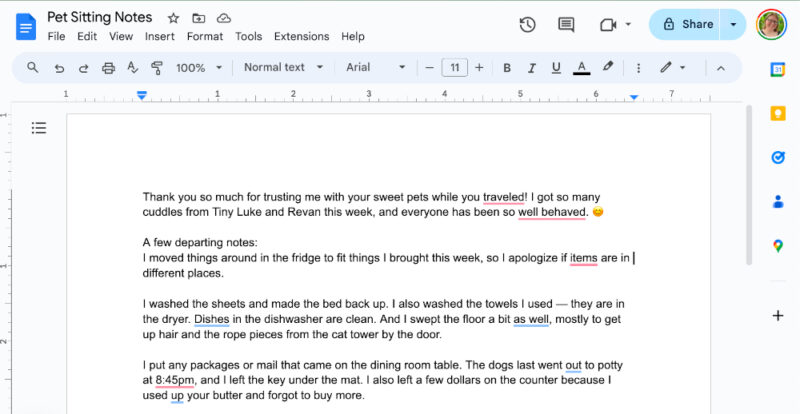800x414 pixels.
Task: Expand the video call options arrow
Action: (x=628, y=24)
